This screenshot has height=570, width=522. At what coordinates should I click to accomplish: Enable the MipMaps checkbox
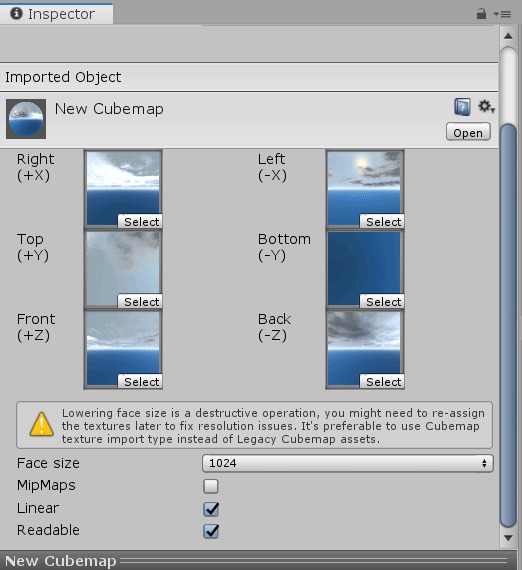[211, 486]
